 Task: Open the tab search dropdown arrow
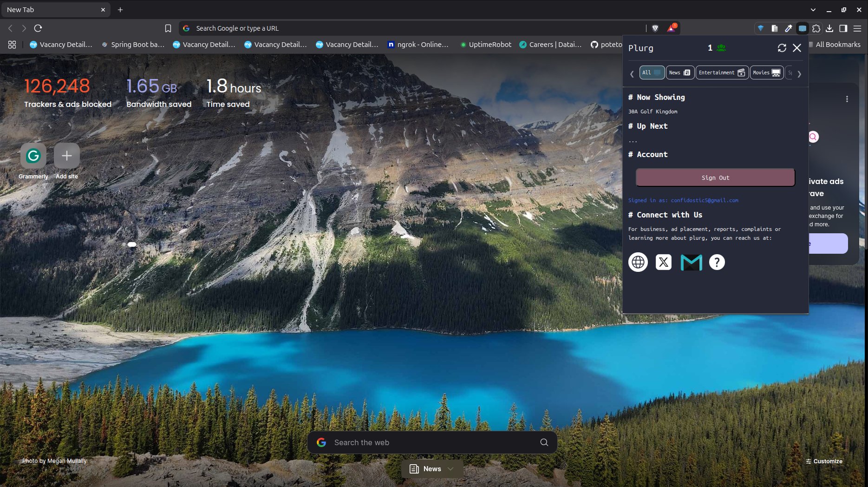(813, 9)
